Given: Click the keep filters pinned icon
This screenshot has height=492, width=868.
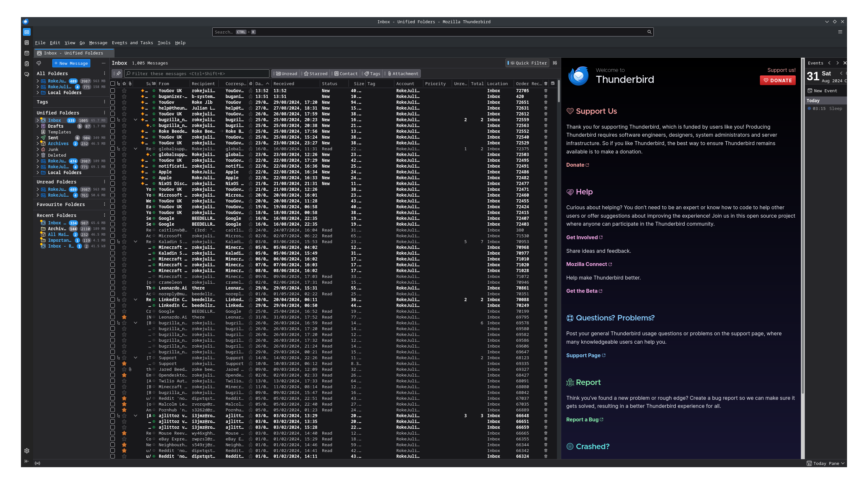Looking at the screenshot, I should pos(118,73).
